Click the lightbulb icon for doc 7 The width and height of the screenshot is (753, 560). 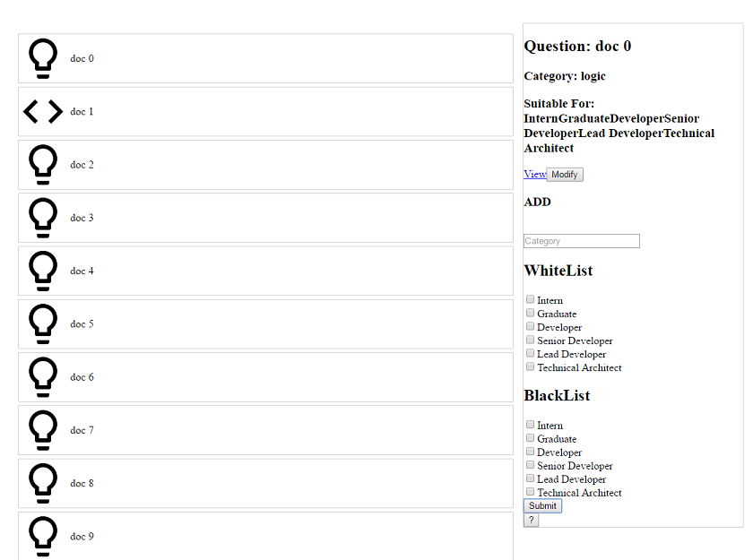43,430
